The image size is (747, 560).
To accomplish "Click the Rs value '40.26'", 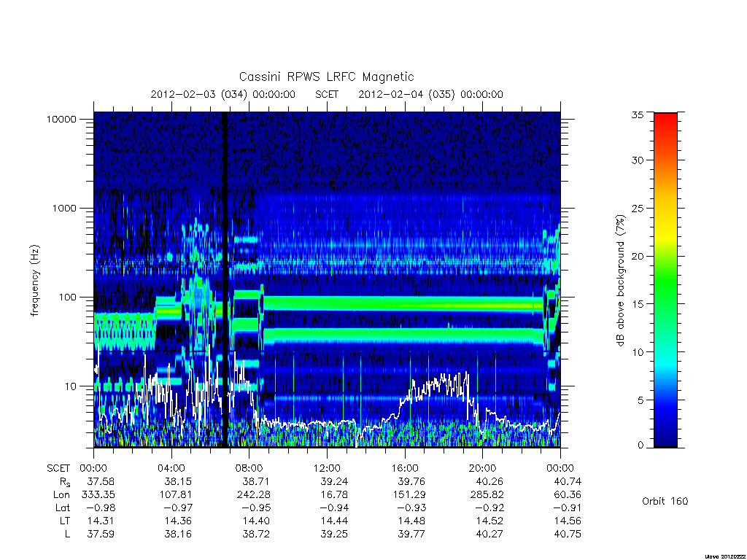I will click(489, 481).
